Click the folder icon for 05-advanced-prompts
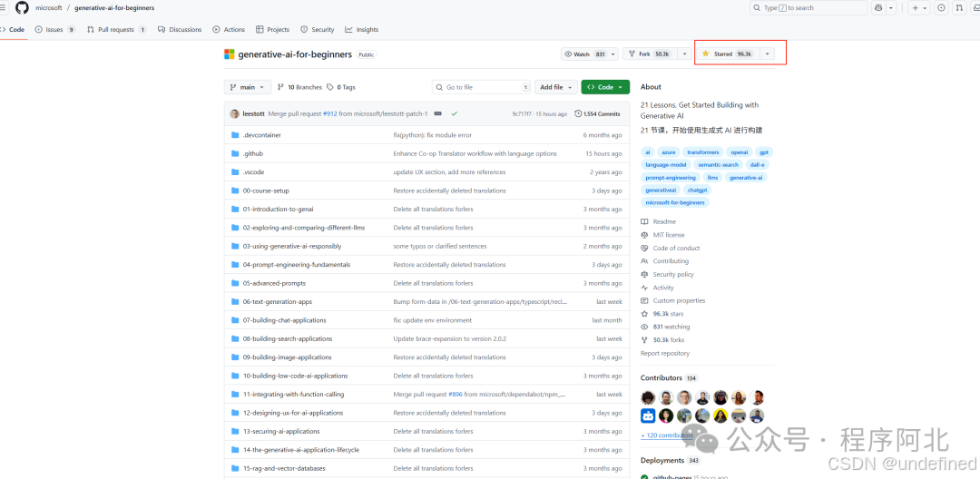 click(x=235, y=283)
